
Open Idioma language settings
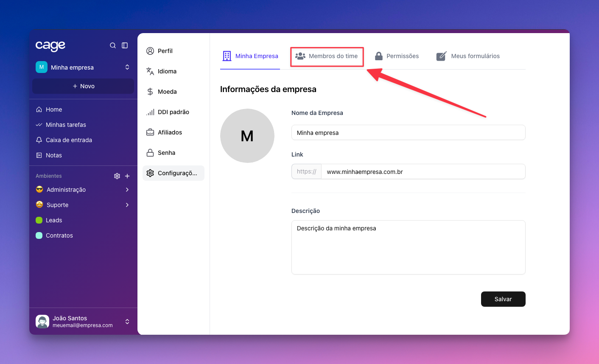[167, 71]
